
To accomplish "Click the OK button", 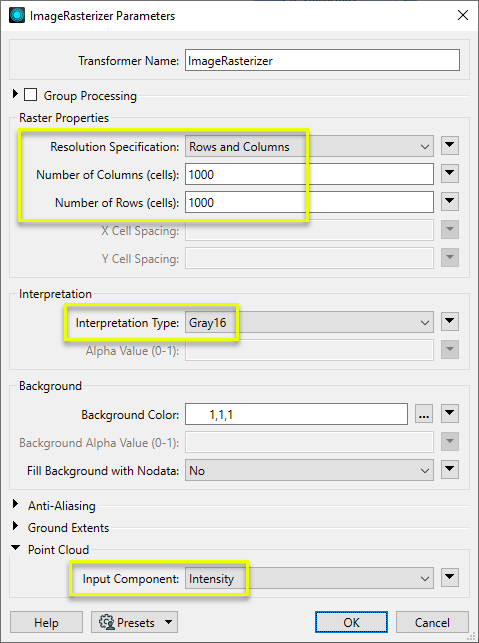I will (351, 622).
